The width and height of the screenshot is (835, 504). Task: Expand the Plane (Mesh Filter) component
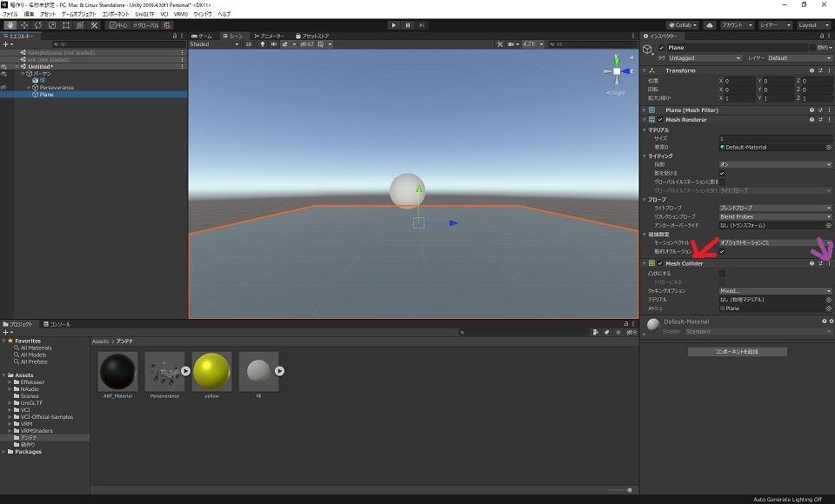click(x=645, y=110)
